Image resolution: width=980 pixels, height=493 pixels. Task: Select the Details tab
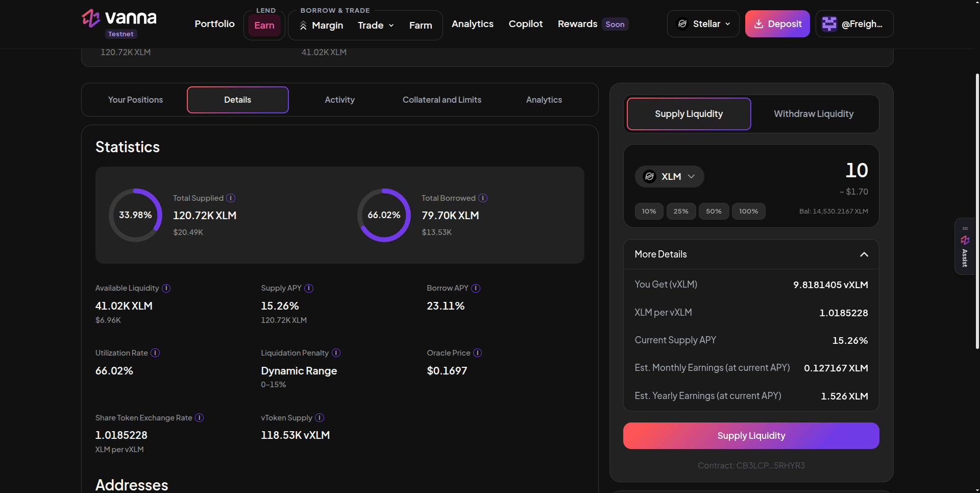(238, 100)
